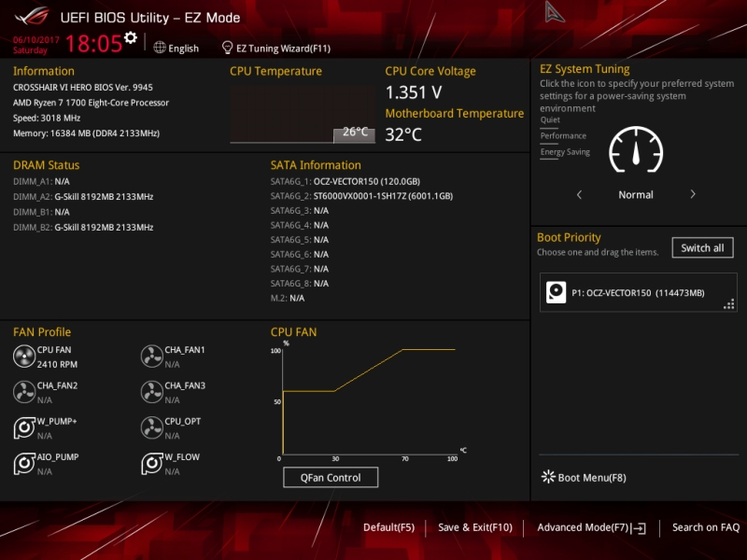Viewport: 747px width, 560px height.
Task: Select the W_FLOW pump icon
Action: tap(152, 463)
